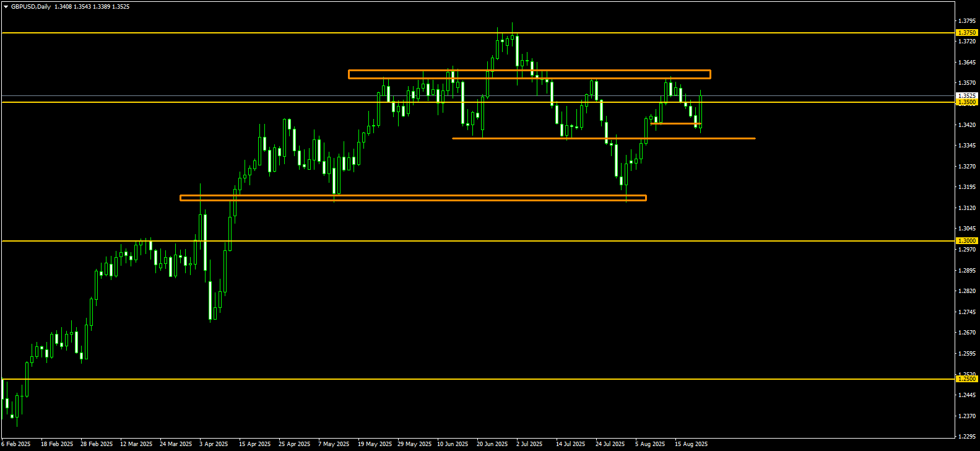980x451 pixels.
Task: Select the yellow '1.2500' level label
Action: click(x=967, y=379)
